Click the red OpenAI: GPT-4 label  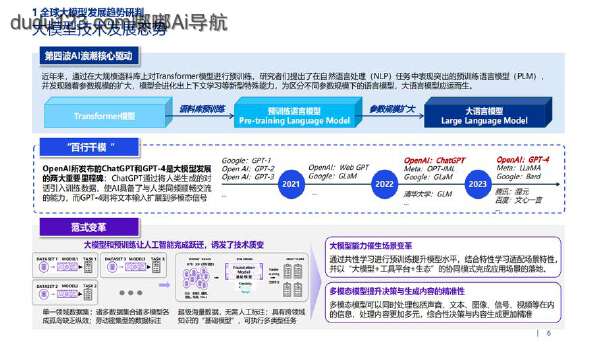523,160
